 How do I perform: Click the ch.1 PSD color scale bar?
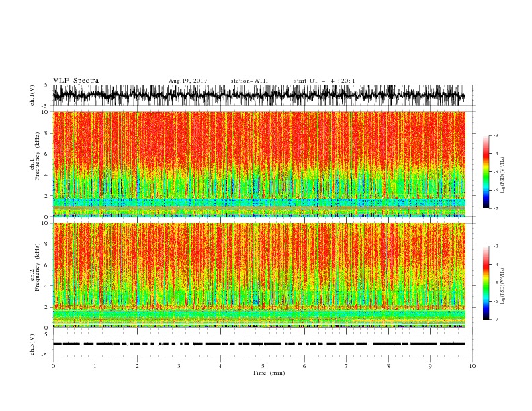click(486, 172)
